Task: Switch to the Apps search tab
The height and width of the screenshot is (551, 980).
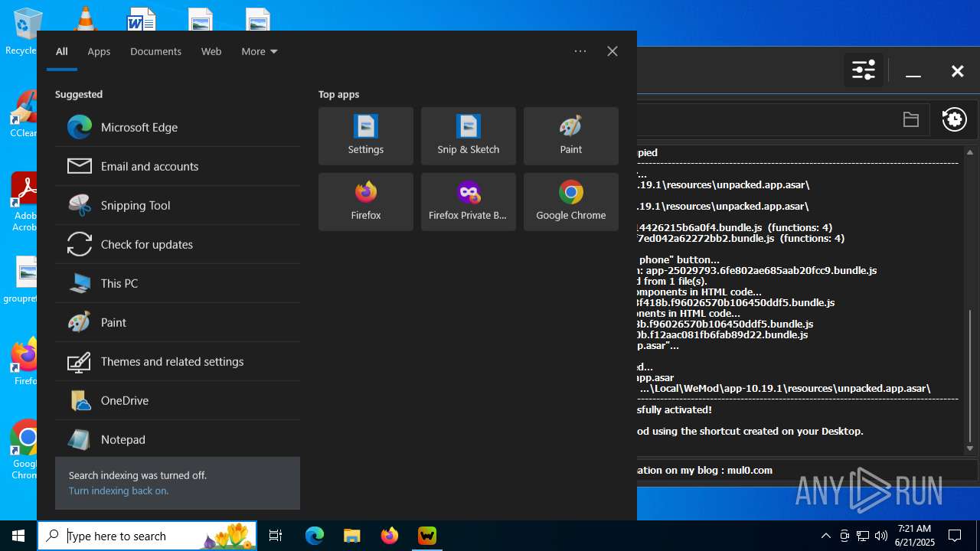Action: 99,51
